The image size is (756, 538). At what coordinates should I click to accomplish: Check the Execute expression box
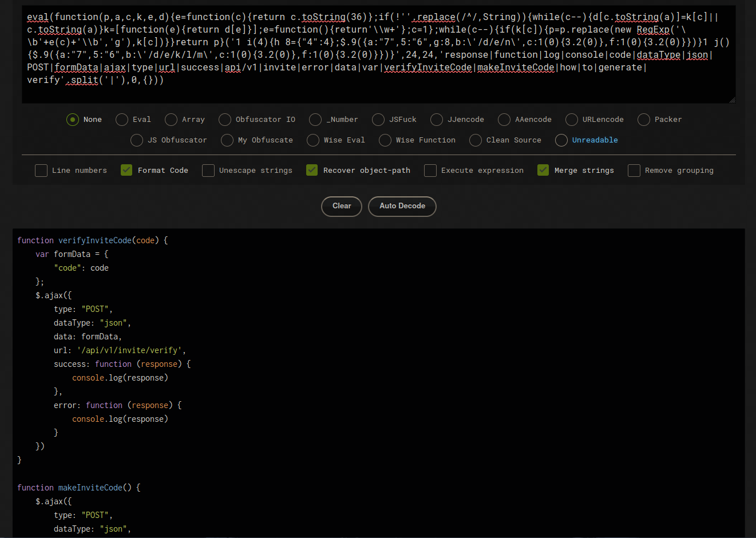point(430,171)
